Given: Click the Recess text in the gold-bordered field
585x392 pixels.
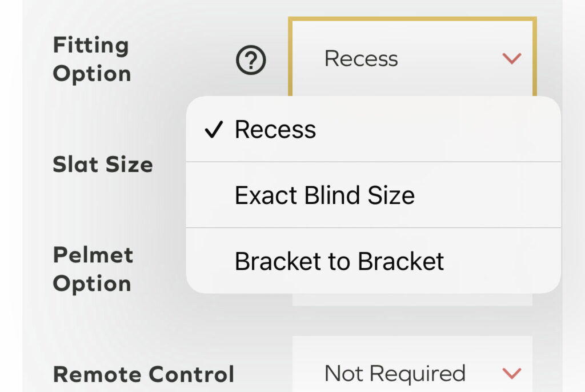Looking at the screenshot, I should (361, 58).
